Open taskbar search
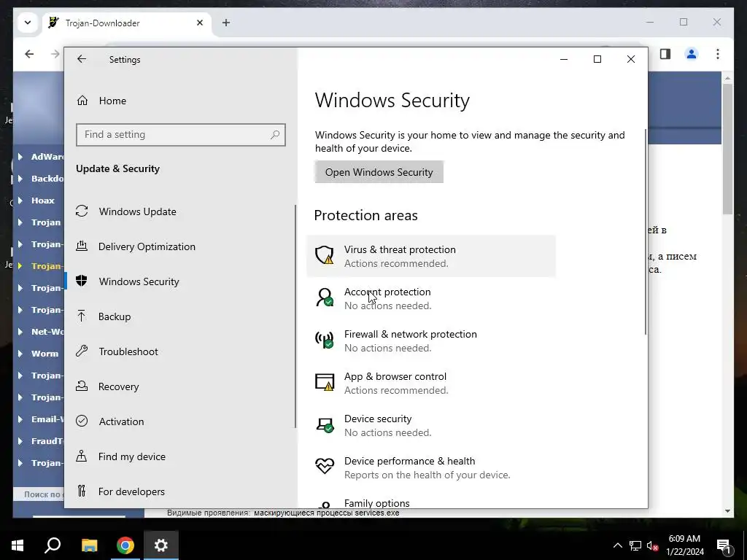 tap(53, 545)
